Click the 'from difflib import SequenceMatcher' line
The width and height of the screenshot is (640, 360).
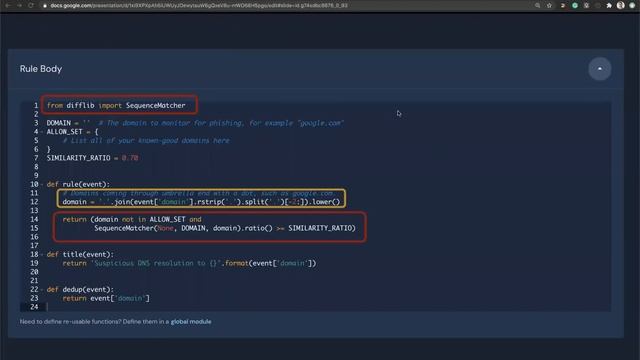click(x=116, y=105)
